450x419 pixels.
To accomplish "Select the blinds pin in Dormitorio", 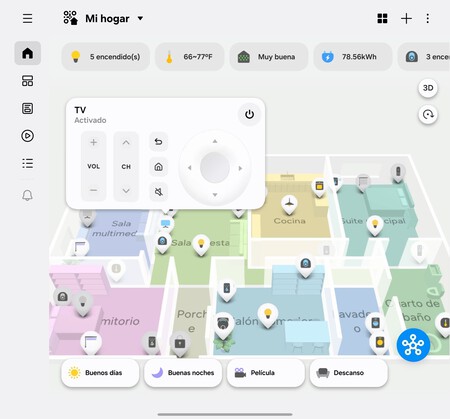I will pyautogui.click(x=91, y=342).
